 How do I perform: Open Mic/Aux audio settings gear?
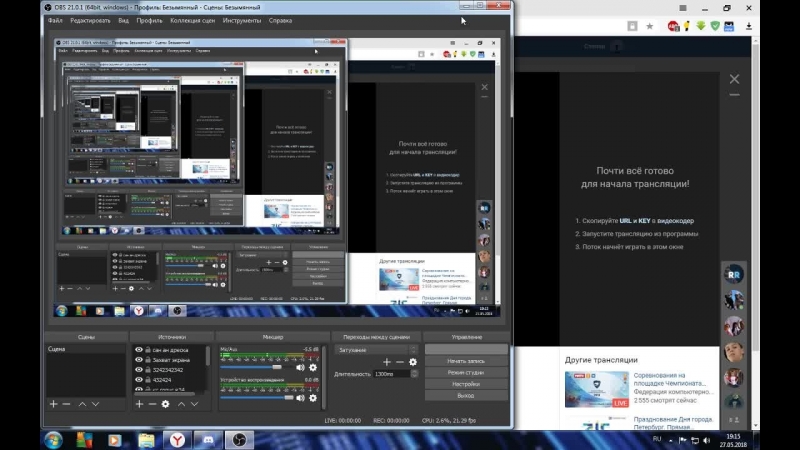[313, 367]
